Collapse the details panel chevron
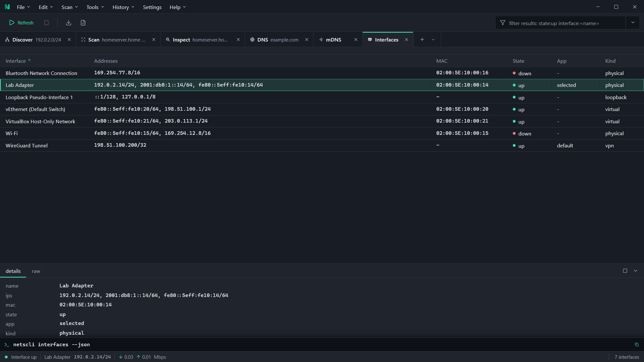The width and height of the screenshot is (644, 362). click(x=636, y=271)
